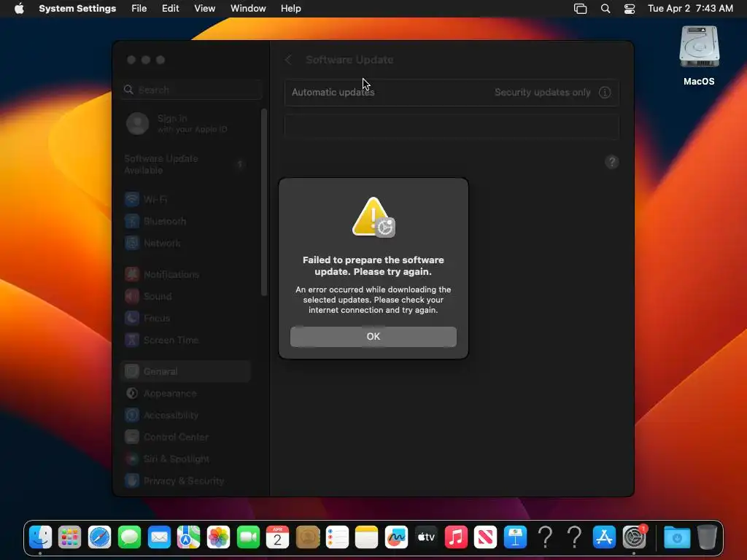
Task: Open Launchpad in the Dock
Action: click(69, 537)
